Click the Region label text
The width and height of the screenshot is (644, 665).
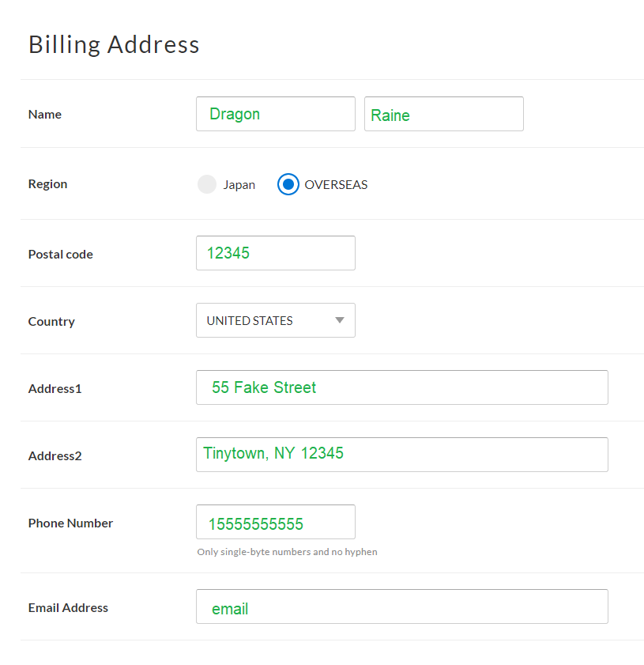(47, 183)
